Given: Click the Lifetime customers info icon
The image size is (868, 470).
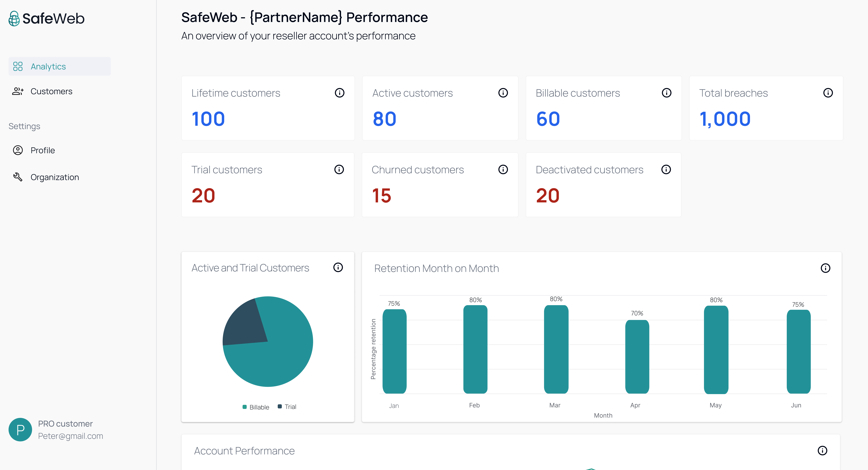Looking at the screenshot, I should [x=339, y=93].
